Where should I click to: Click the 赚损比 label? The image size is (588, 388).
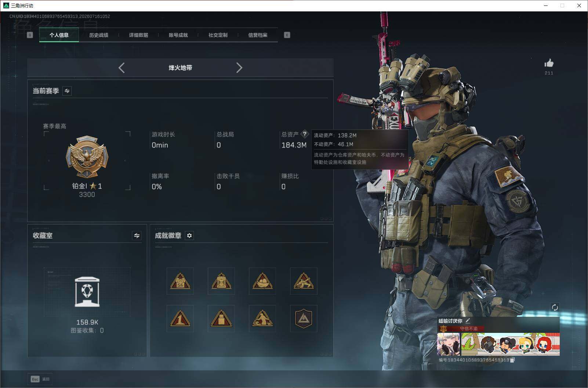tap(290, 176)
